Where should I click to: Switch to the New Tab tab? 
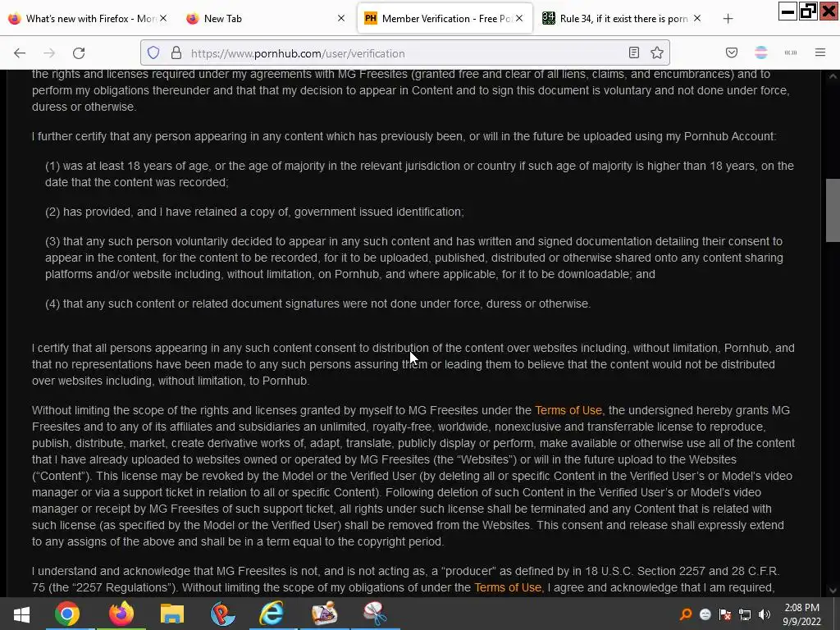(x=267, y=18)
